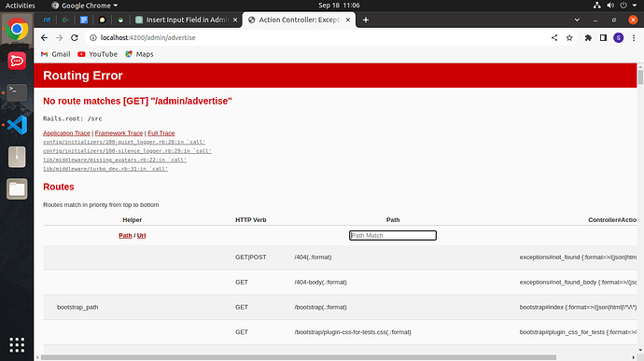Show the Framework Trace
644x361 pixels.
[x=119, y=133]
